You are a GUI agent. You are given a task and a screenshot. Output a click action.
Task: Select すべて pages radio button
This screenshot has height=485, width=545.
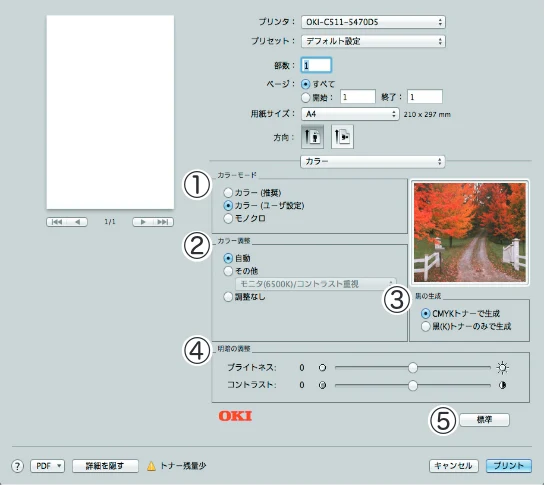(x=305, y=84)
